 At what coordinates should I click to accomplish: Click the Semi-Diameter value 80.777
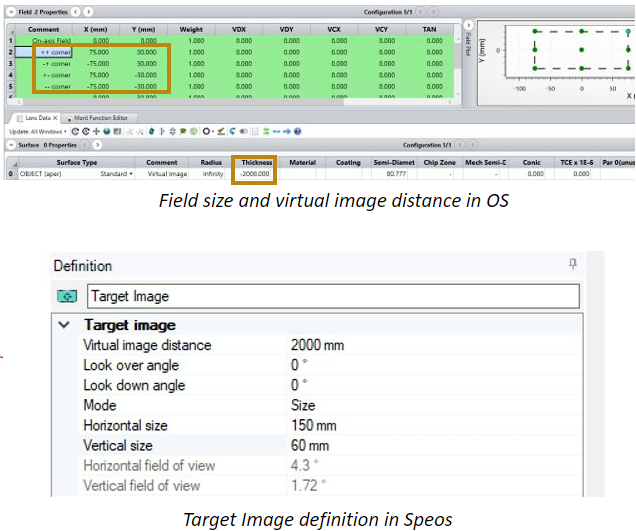click(396, 174)
